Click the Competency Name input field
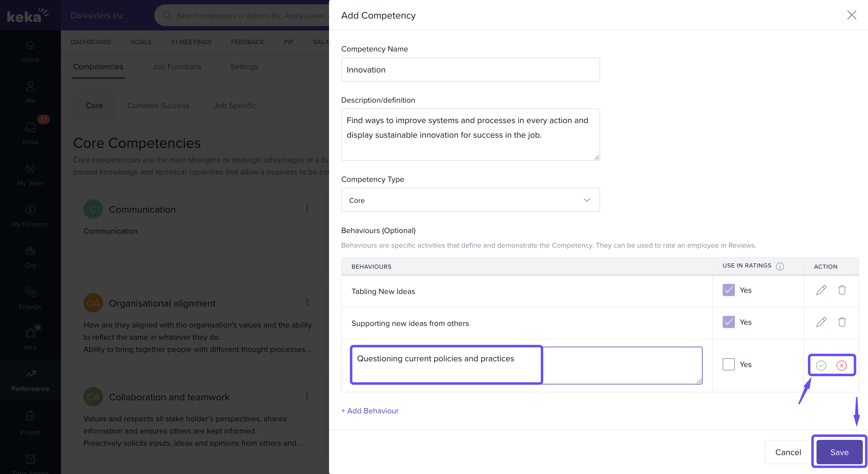 pos(470,70)
